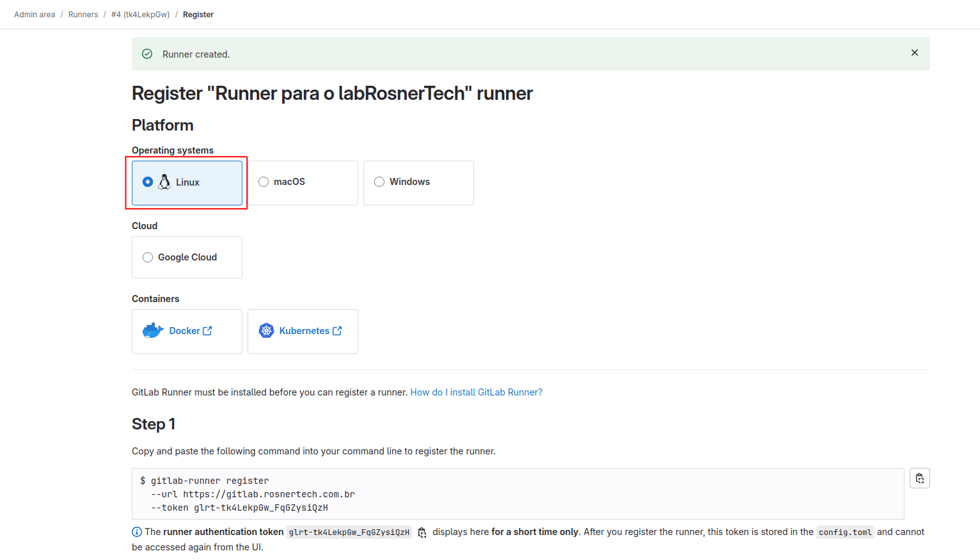The height and width of the screenshot is (560, 980).
Task: Click the Docker whale icon
Action: pyautogui.click(x=153, y=330)
